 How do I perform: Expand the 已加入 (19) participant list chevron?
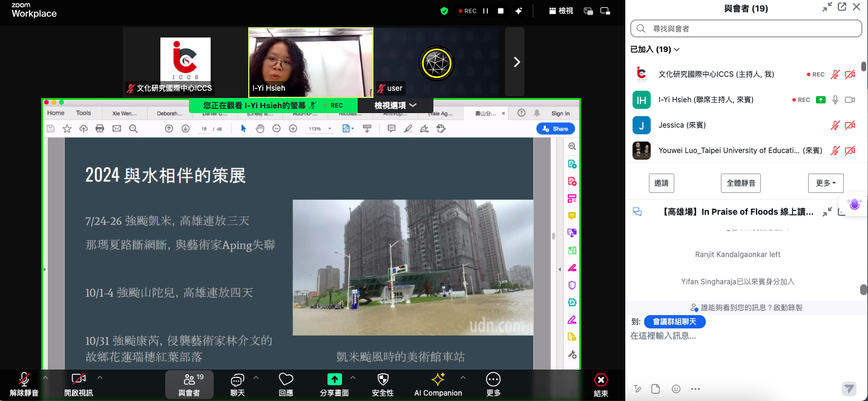pos(677,50)
